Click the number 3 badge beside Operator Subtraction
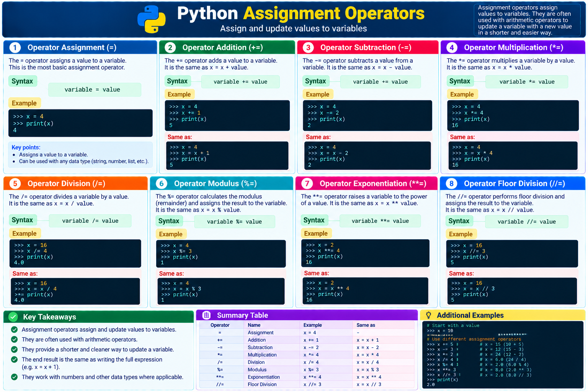Image resolution: width=588 pixels, height=392 pixels. pyautogui.click(x=308, y=47)
